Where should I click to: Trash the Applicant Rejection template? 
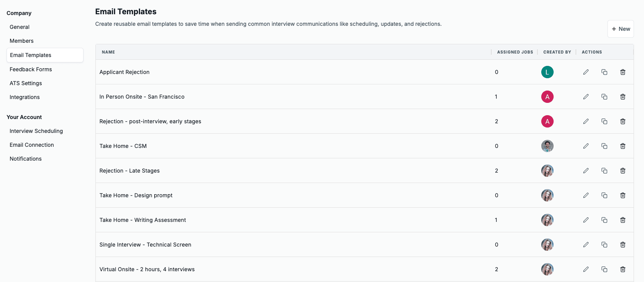click(622, 72)
